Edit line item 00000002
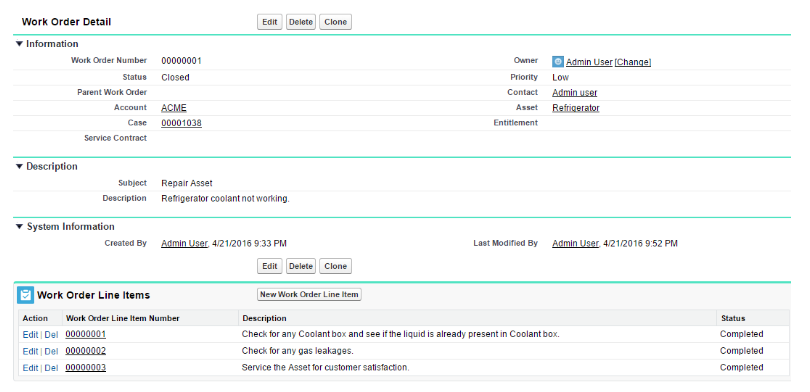 (30, 351)
